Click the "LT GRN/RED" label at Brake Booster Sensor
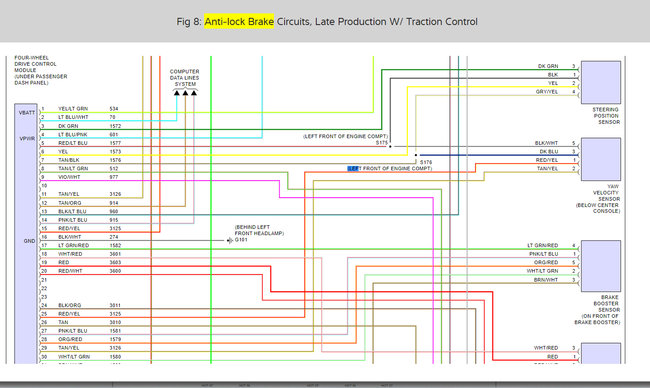Screen dimensions: 650x388 coord(543,245)
